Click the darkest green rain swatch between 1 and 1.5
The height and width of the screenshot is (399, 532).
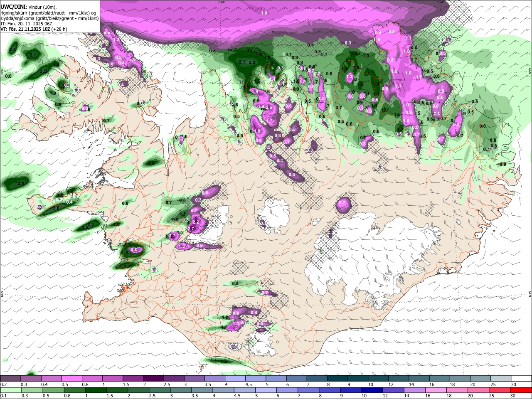tap(96, 390)
